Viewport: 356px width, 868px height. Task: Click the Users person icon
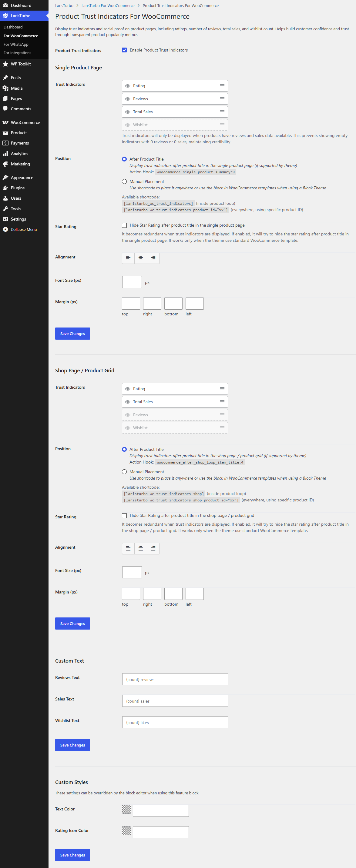[x=5, y=198]
